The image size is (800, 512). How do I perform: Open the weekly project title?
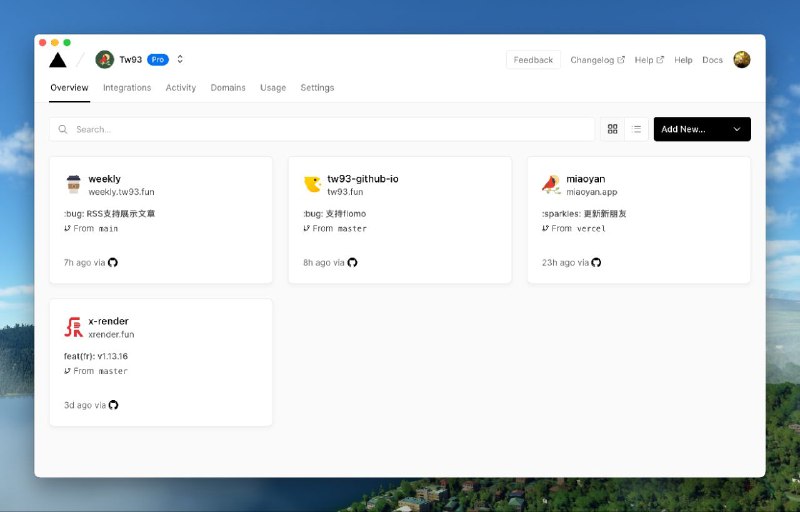[x=105, y=179]
